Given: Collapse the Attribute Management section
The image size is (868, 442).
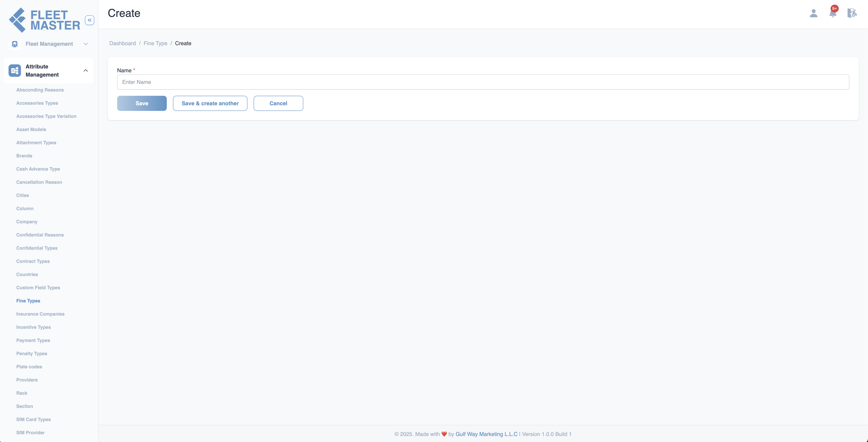Looking at the screenshot, I should pyautogui.click(x=86, y=70).
